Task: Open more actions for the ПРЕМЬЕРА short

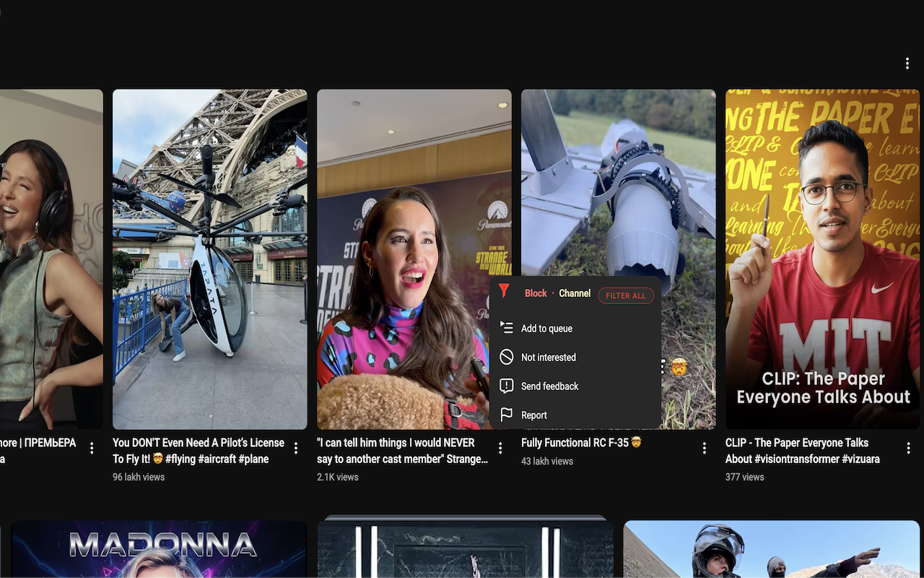Action: click(92, 449)
